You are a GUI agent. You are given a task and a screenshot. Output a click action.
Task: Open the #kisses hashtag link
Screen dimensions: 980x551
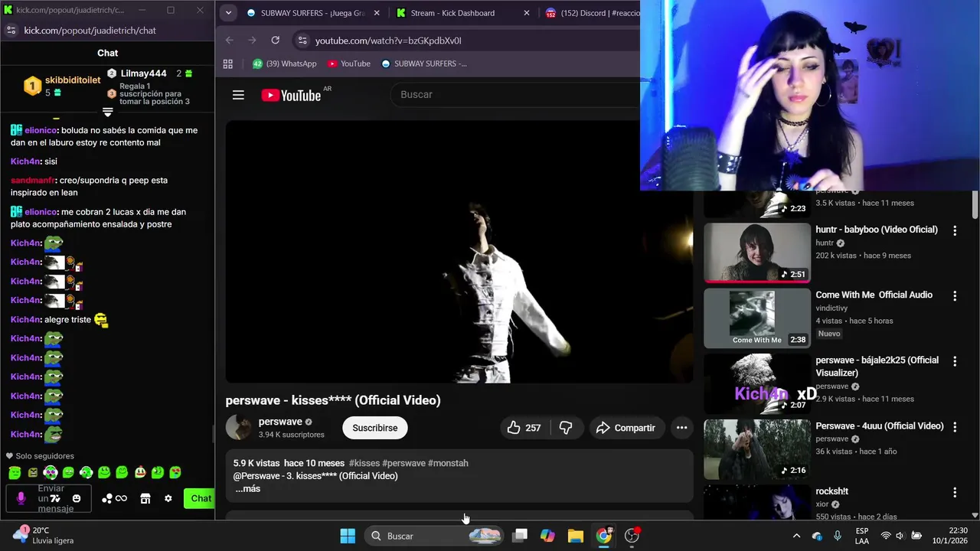(364, 463)
